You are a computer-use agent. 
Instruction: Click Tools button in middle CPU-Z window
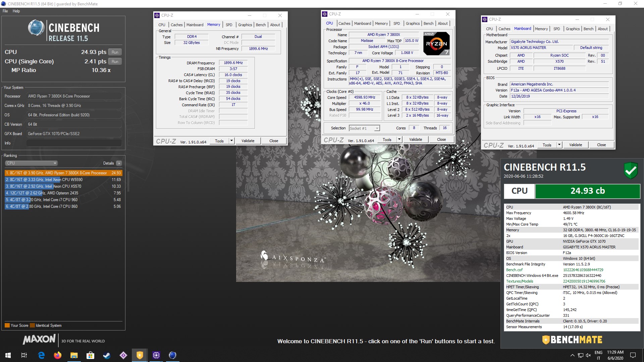[387, 140]
